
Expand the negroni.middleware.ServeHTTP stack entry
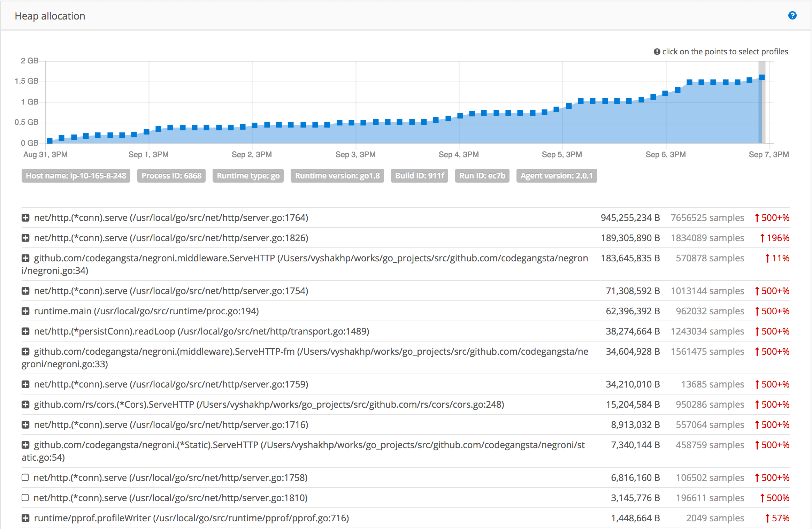point(25,258)
